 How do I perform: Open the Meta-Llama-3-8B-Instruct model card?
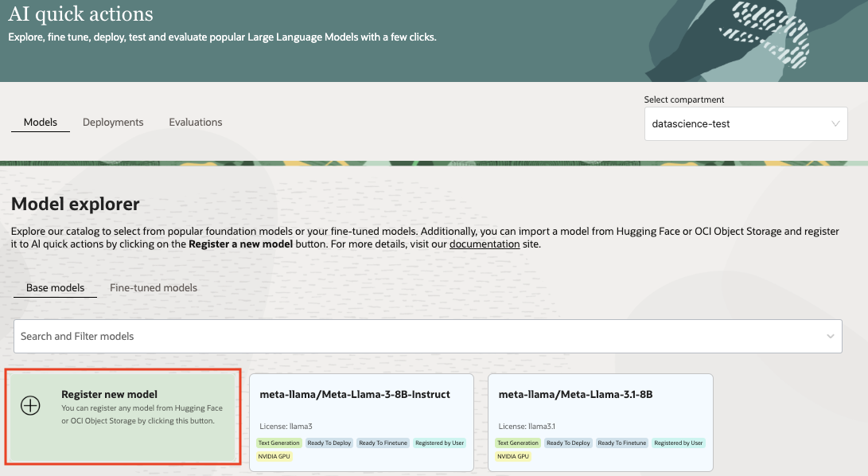pyautogui.click(x=361, y=423)
